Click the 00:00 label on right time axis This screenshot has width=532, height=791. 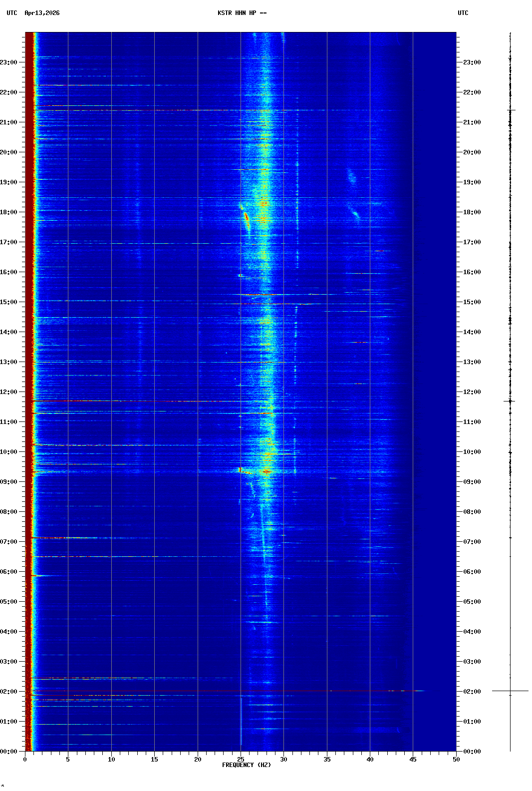coord(472,752)
